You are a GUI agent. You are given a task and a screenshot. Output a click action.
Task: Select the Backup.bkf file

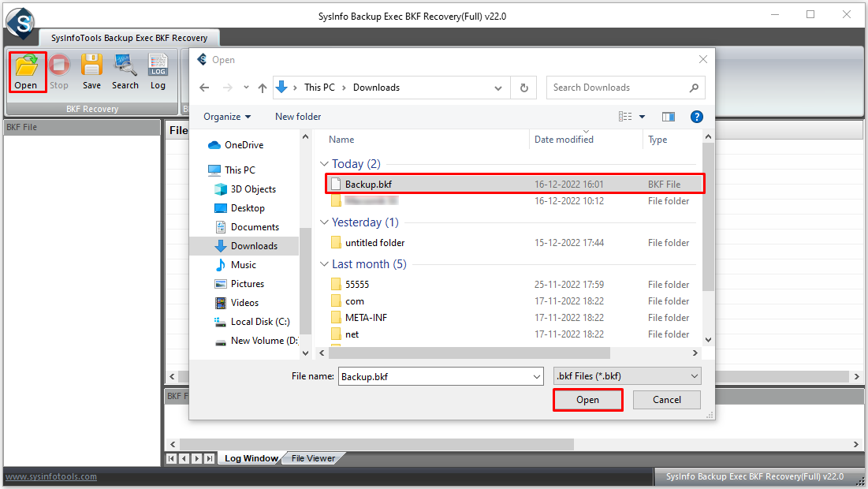(515, 184)
